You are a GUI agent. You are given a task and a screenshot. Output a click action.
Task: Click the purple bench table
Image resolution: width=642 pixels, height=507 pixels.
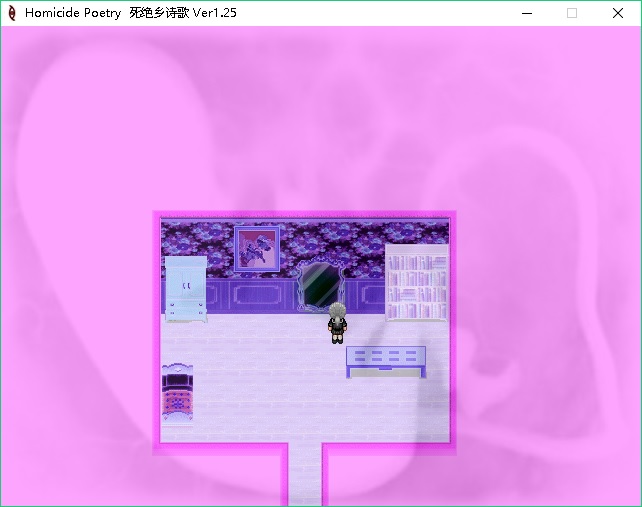tap(386, 362)
